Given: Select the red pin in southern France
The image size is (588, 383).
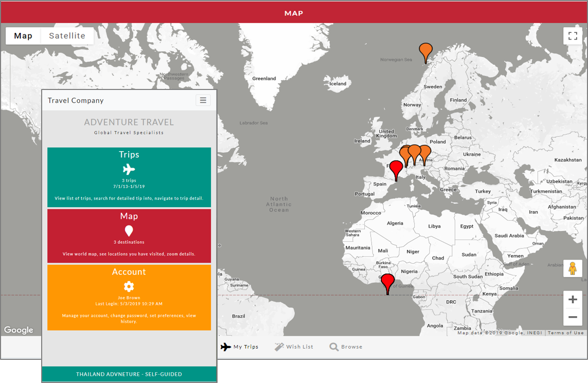Looking at the screenshot, I should click(x=396, y=169).
